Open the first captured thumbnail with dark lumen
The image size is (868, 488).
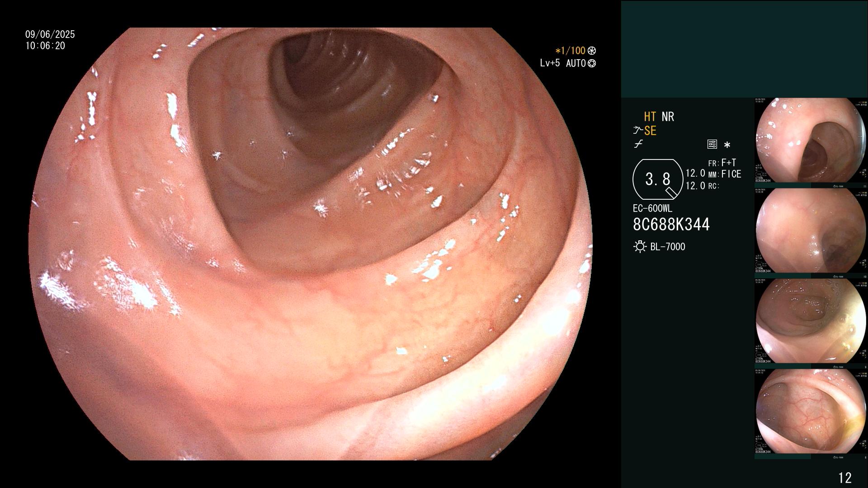(811, 141)
